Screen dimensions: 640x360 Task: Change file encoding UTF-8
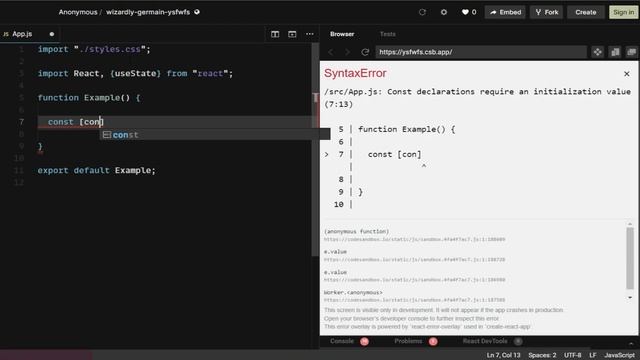click(x=573, y=355)
